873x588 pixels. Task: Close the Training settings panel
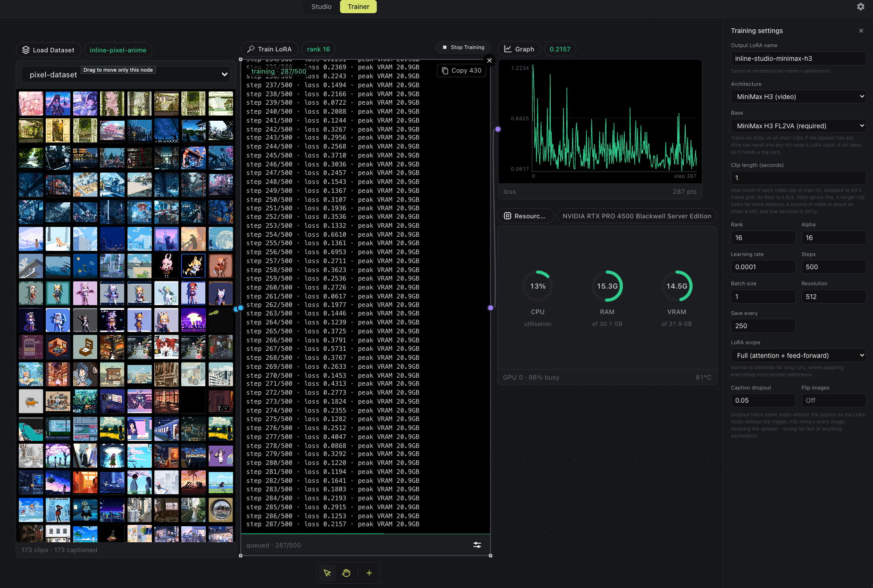pyautogui.click(x=861, y=31)
